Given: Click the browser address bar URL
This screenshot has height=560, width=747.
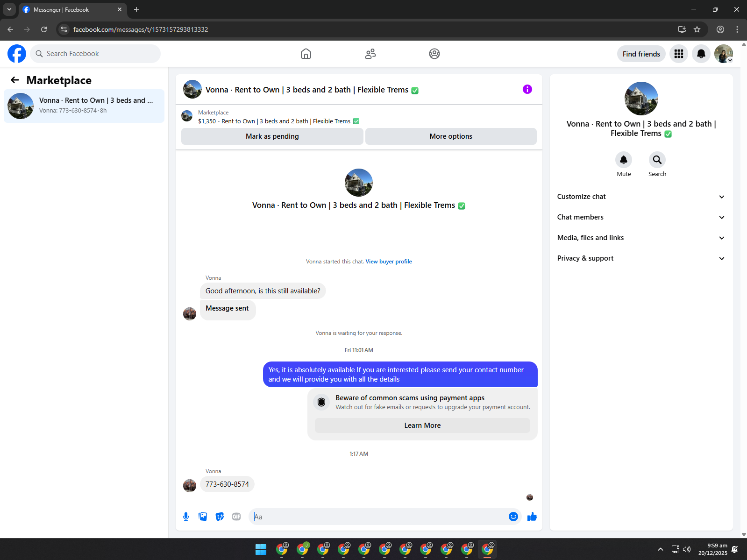Looking at the screenshot, I should click(x=141, y=29).
